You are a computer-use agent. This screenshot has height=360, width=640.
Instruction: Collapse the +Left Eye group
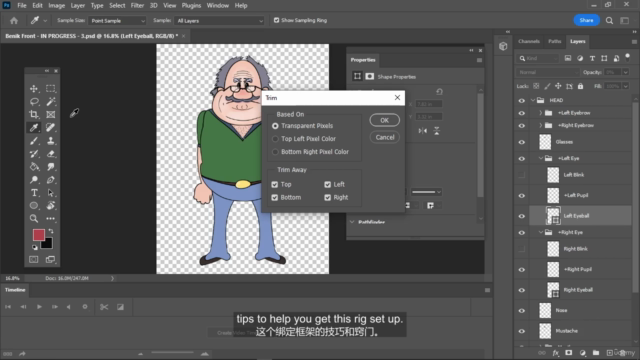click(x=541, y=158)
